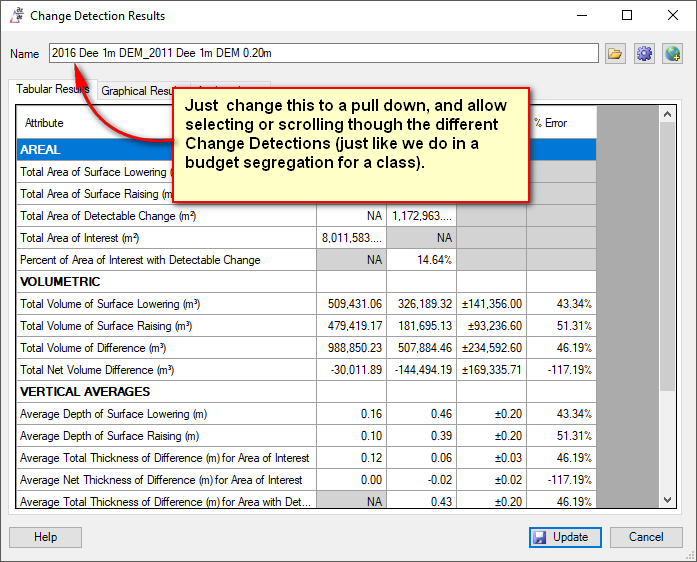The width and height of the screenshot is (697, 562).
Task: Click the 14.64% cell
Action: coord(421,260)
